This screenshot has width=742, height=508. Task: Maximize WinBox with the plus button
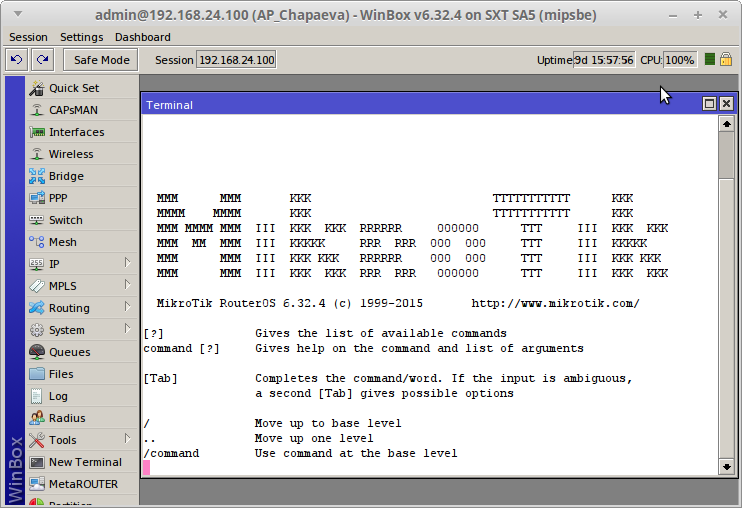point(698,16)
